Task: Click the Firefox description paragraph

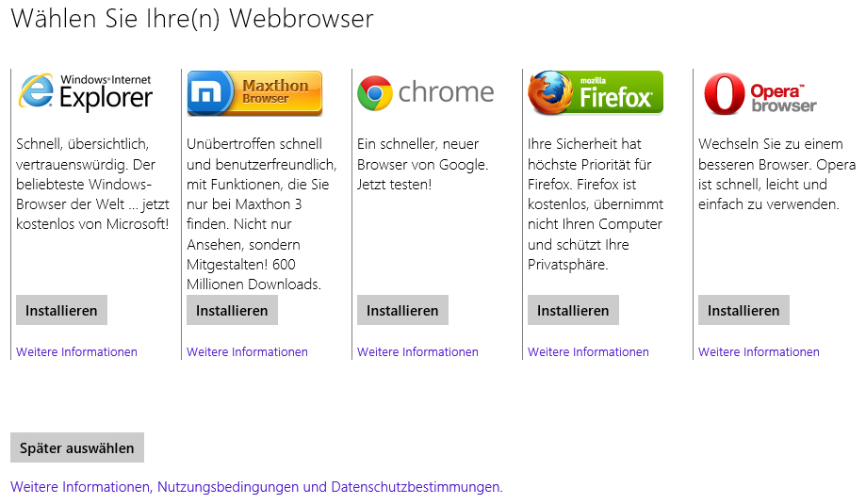Action: pyautogui.click(x=596, y=204)
